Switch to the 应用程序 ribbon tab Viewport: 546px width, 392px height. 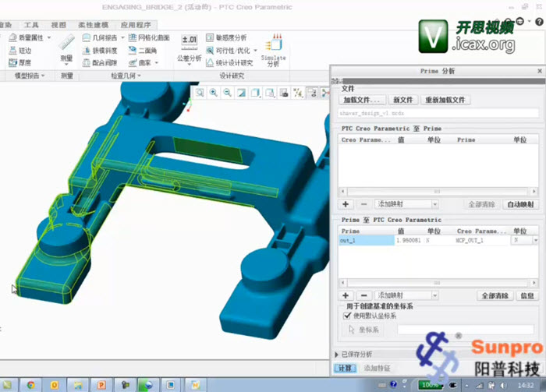coord(136,25)
